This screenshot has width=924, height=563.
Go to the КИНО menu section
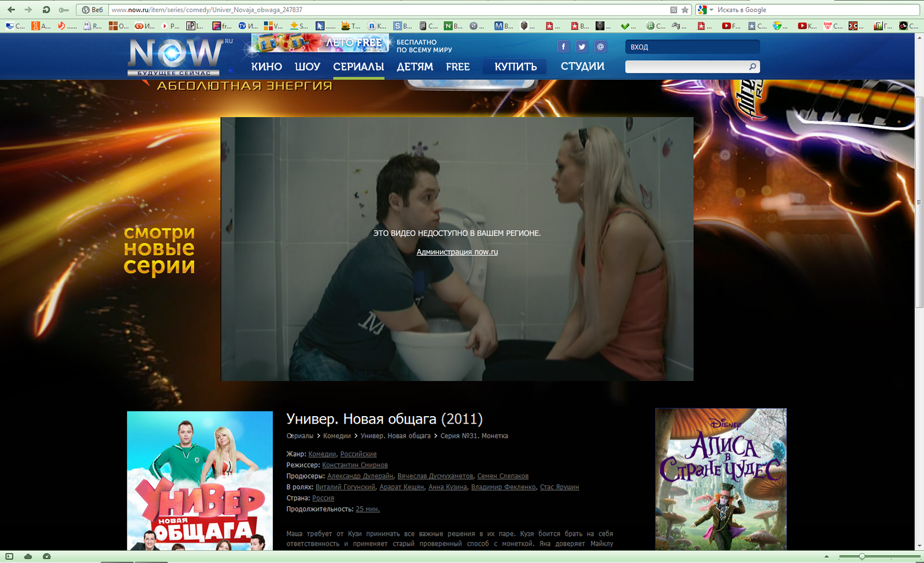(267, 67)
